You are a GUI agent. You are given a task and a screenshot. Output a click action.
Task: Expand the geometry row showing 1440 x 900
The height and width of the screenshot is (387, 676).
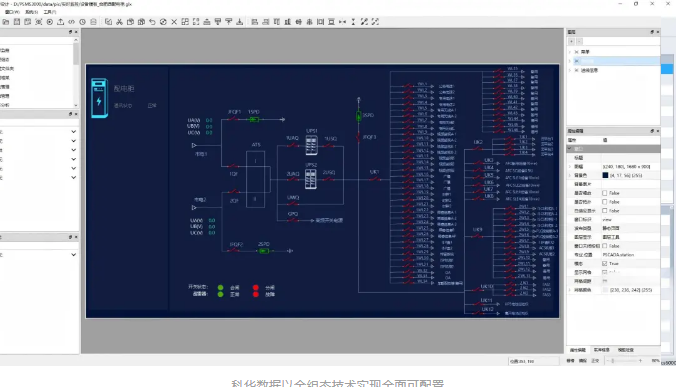point(570,166)
